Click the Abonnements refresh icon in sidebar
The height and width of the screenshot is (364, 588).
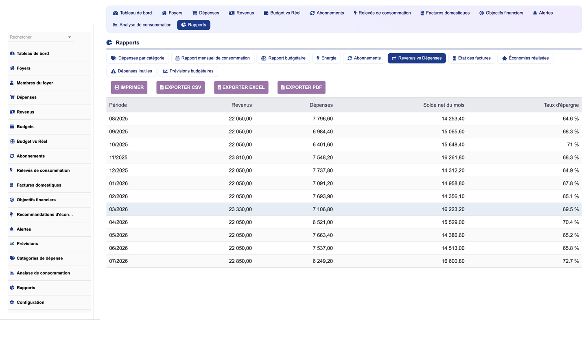point(12,156)
